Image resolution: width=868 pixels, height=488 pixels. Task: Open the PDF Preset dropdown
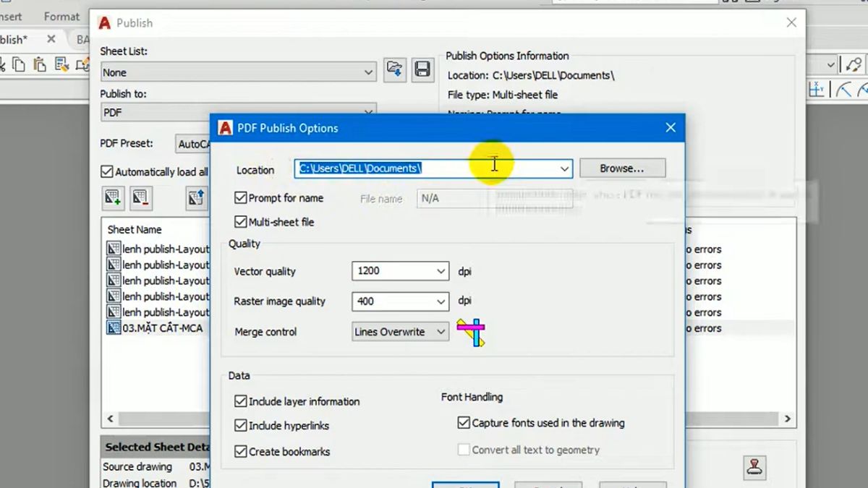[192, 144]
